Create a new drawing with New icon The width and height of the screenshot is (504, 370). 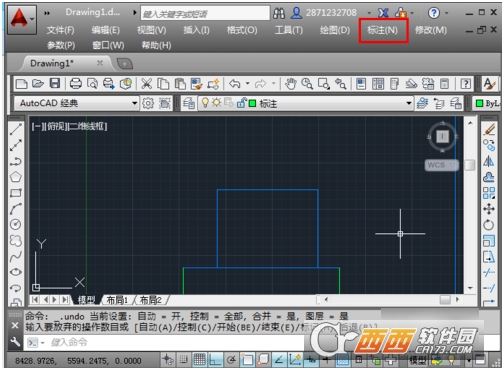tap(22, 84)
